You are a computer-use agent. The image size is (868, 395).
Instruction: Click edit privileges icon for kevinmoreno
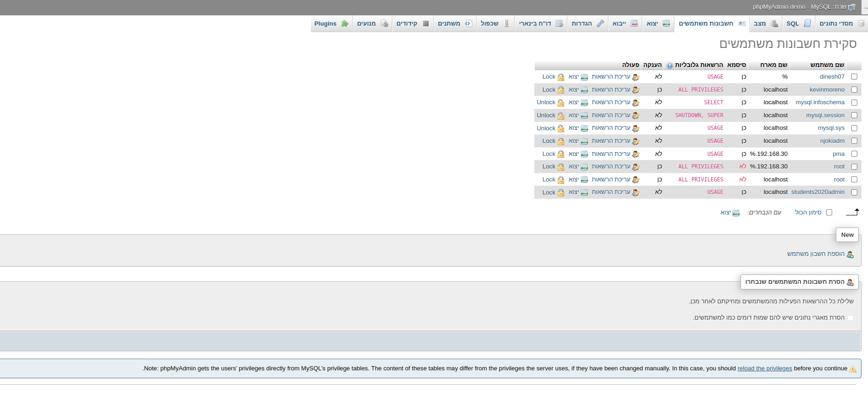click(636, 90)
